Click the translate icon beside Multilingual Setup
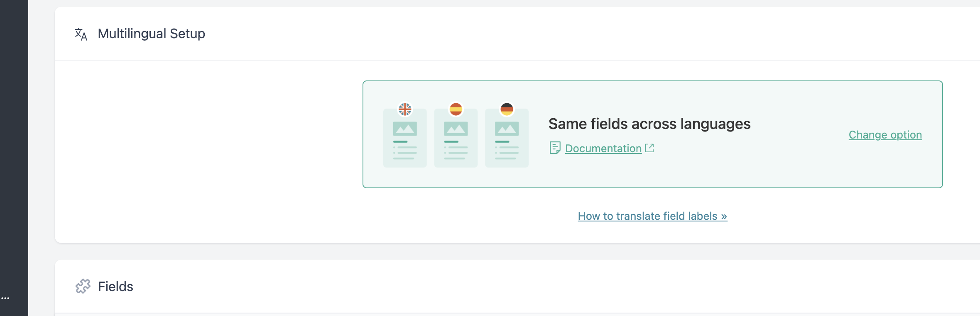Image resolution: width=980 pixels, height=316 pixels. pyautogui.click(x=81, y=34)
